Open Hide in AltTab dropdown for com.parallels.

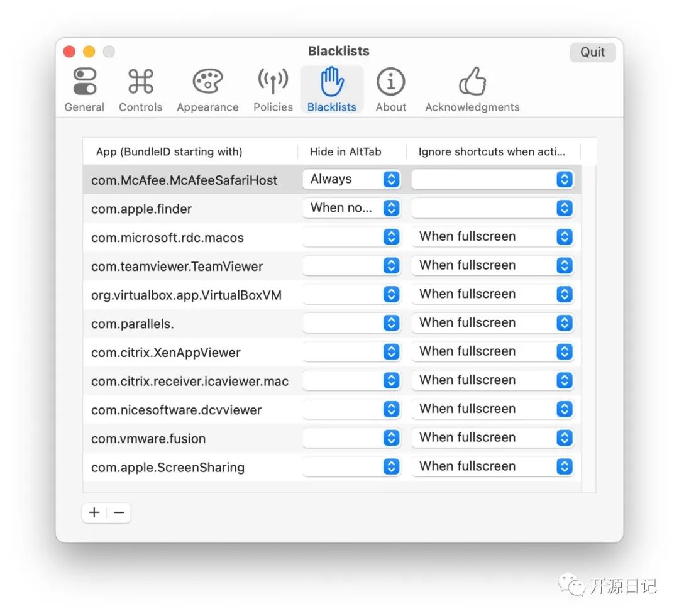351,323
